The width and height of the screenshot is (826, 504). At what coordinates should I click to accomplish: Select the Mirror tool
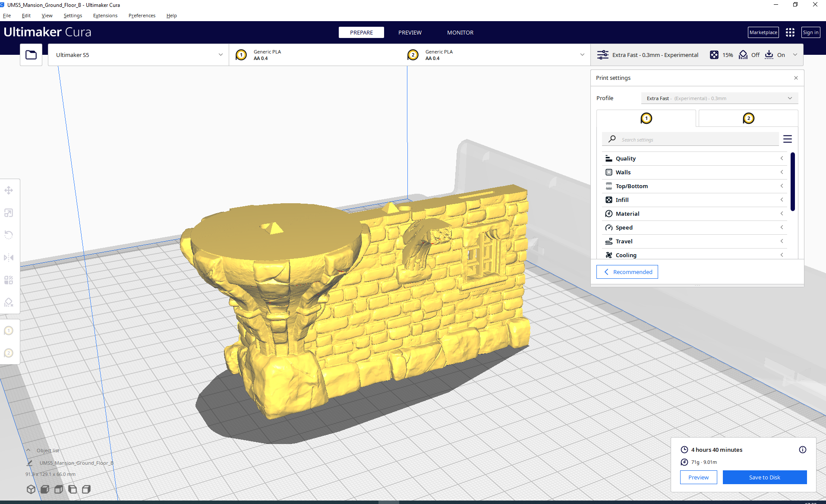(9, 257)
